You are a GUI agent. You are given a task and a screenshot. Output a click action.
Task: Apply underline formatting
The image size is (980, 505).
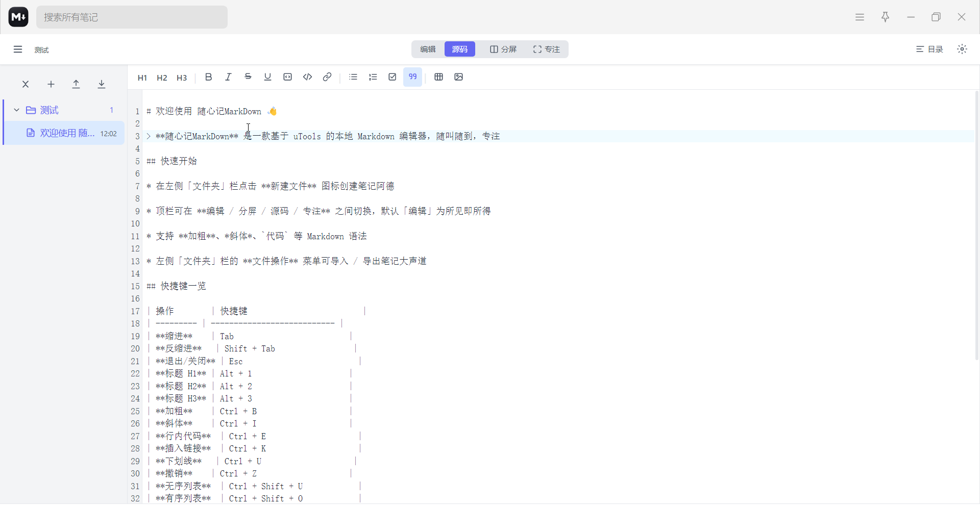(267, 77)
